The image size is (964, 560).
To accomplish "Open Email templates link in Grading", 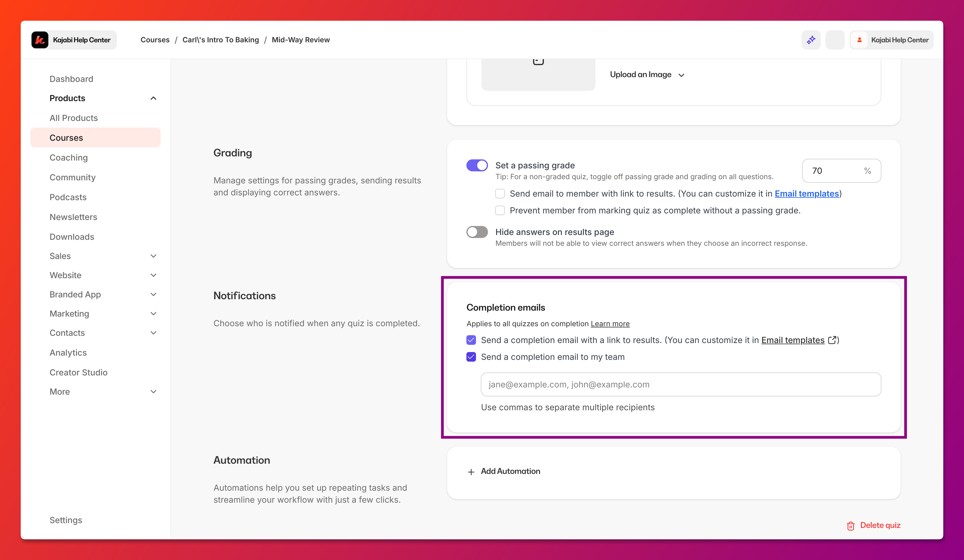I will coord(807,194).
